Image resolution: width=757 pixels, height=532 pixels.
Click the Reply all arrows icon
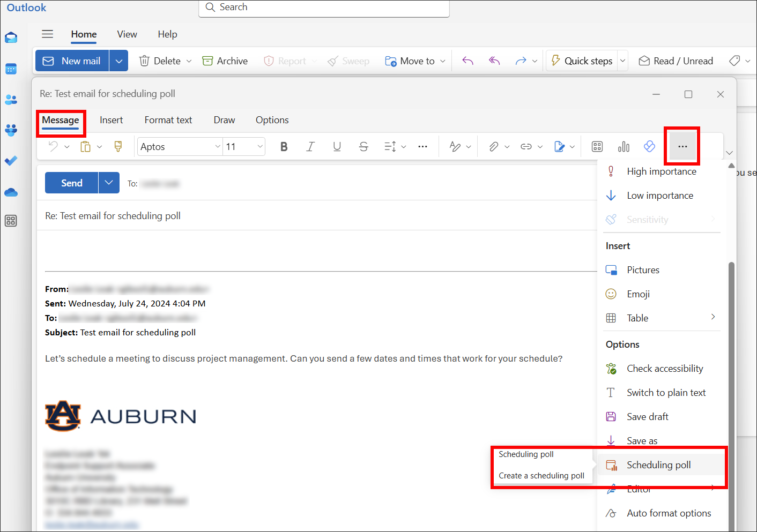(x=494, y=61)
